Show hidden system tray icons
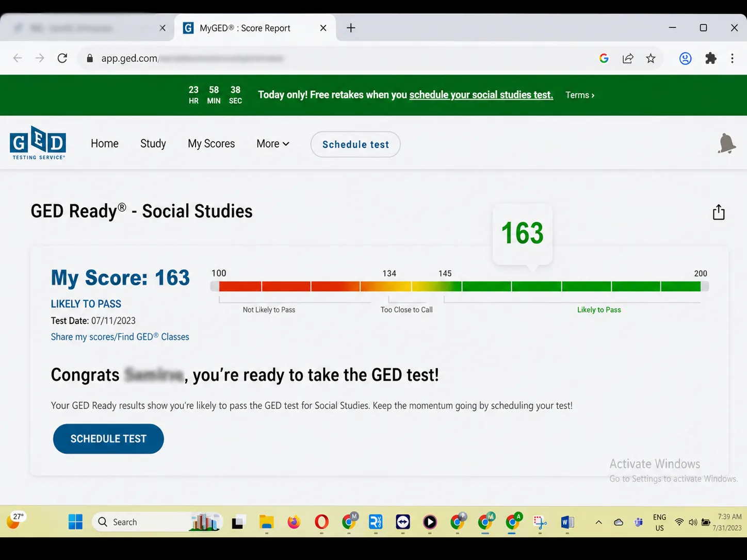This screenshot has height=560, width=747. coord(598,522)
